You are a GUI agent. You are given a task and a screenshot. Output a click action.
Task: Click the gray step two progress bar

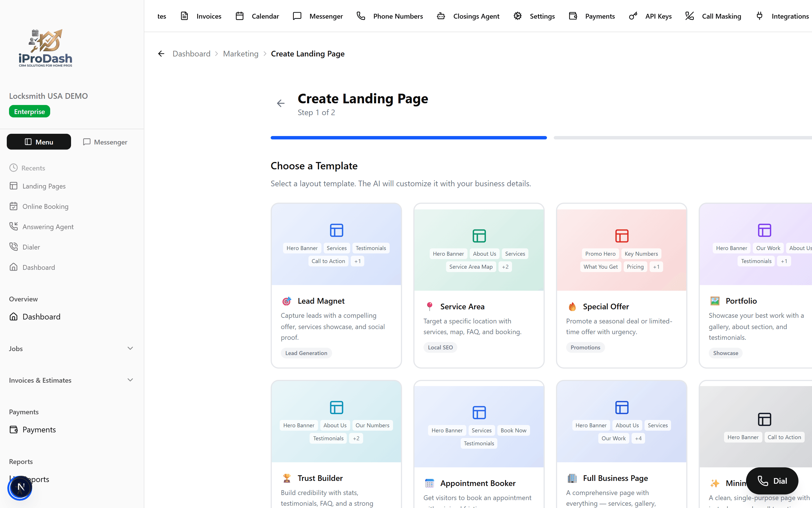[x=683, y=138]
